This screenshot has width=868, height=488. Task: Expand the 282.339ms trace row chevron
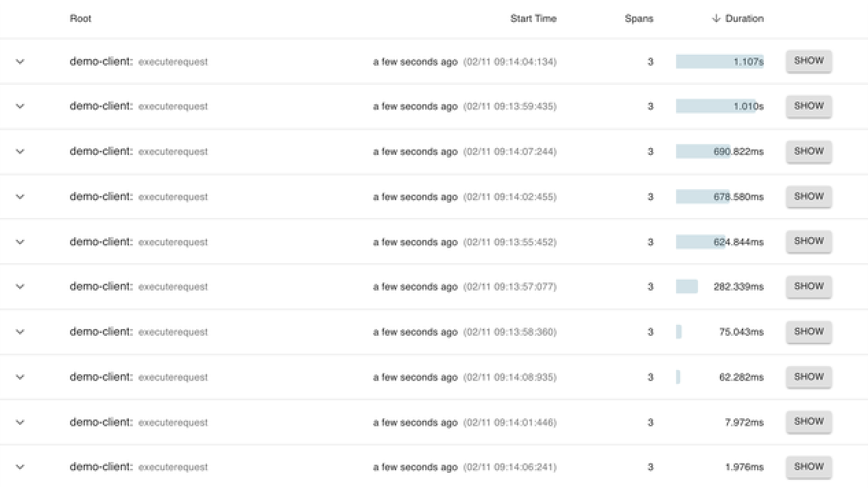click(x=20, y=286)
